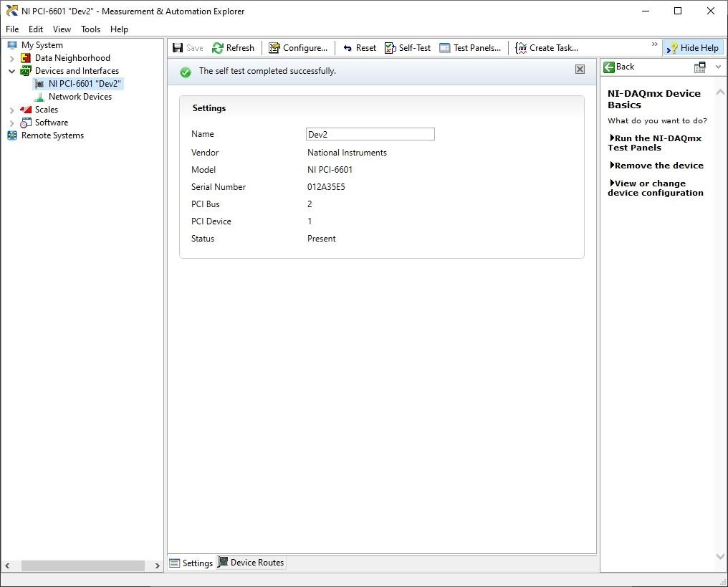Click the device Name input field
728x587 pixels.
[370, 134]
